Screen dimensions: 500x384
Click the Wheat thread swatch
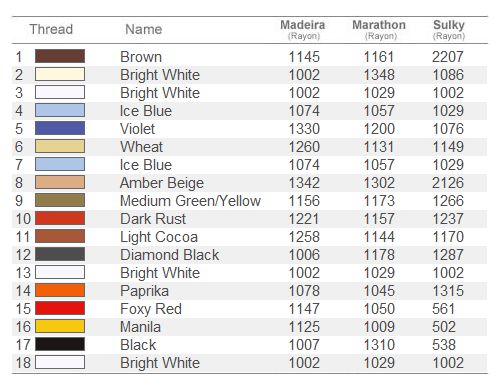[60, 146]
